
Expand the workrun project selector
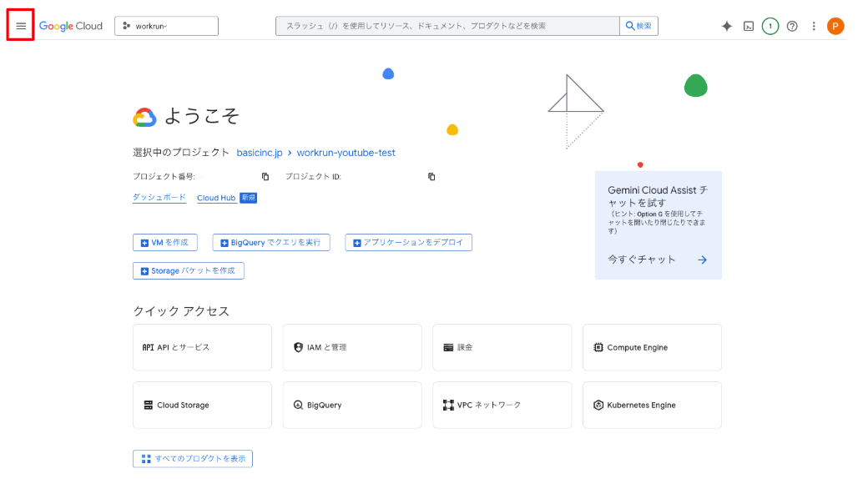(166, 26)
